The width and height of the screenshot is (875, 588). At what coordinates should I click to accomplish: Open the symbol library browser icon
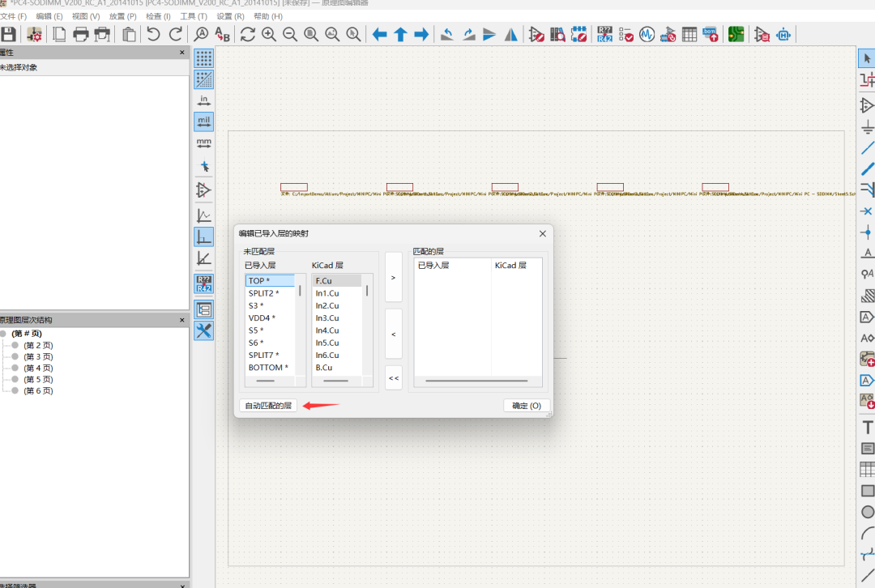[557, 35]
